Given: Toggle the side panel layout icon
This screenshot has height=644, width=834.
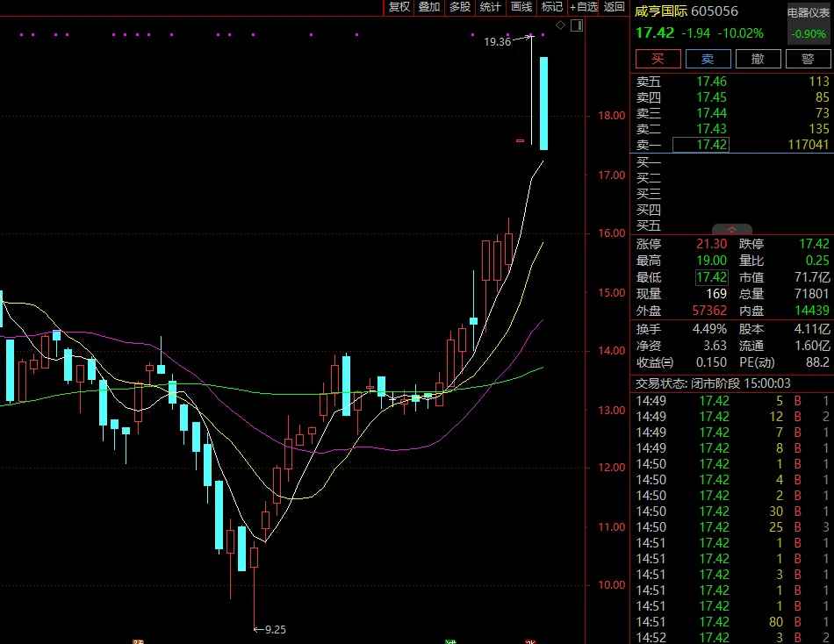Looking at the screenshot, I should [x=577, y=25].
